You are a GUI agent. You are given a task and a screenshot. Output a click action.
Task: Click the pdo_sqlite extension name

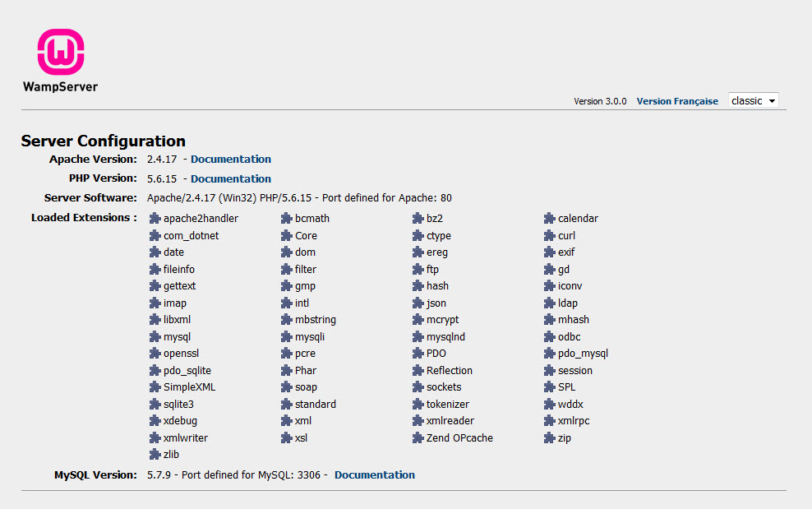(x=187, y=371)
